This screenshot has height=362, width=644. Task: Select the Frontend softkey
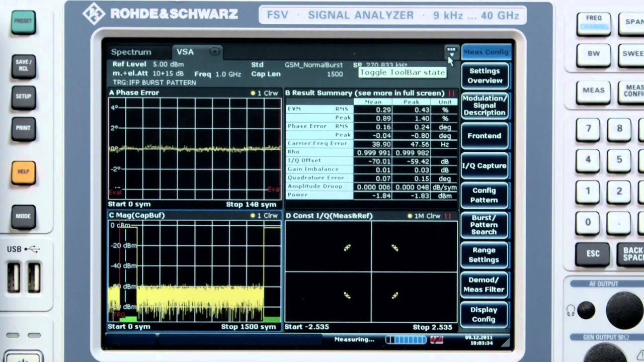pyautogui.click(x=485, y=136)
